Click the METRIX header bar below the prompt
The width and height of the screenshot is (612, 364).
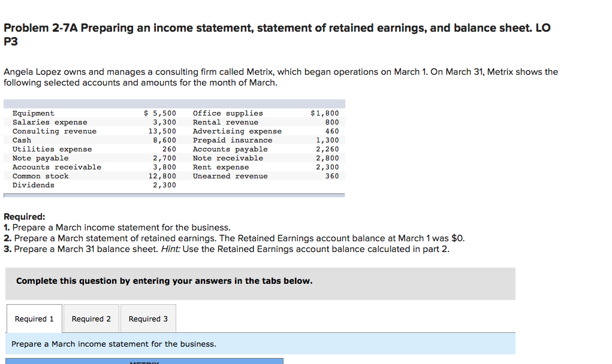(x=144, y=362)
